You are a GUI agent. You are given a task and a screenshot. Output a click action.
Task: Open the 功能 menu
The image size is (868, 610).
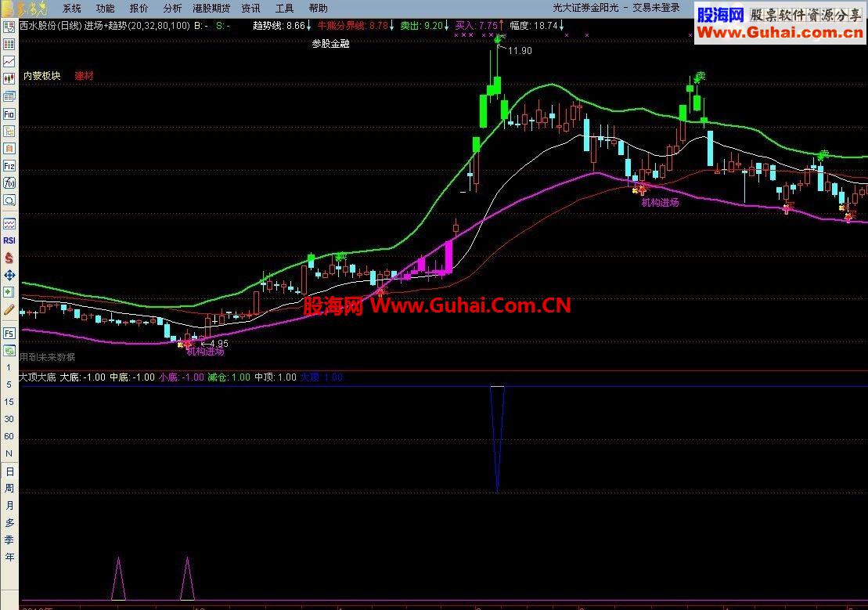coord(105,9)
